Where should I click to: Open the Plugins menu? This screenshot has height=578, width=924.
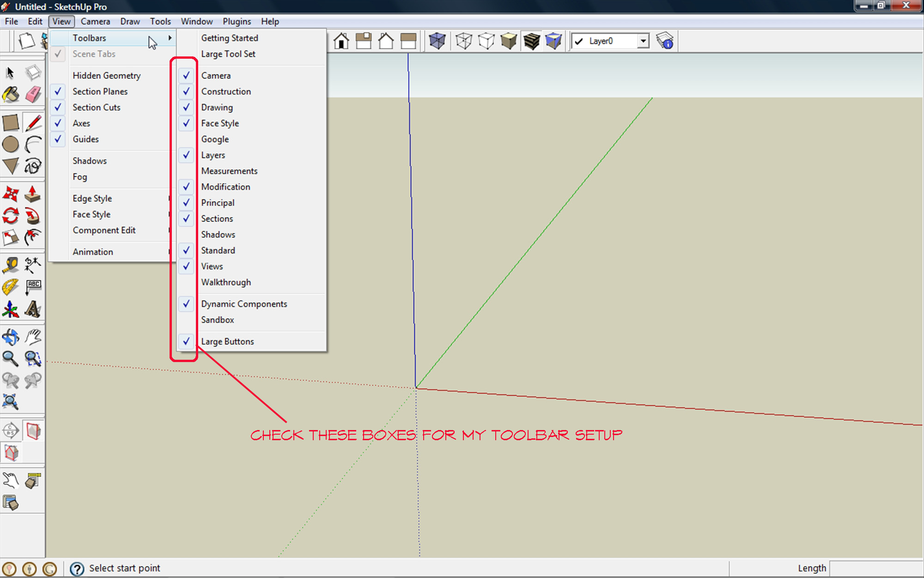click(237, 21)
